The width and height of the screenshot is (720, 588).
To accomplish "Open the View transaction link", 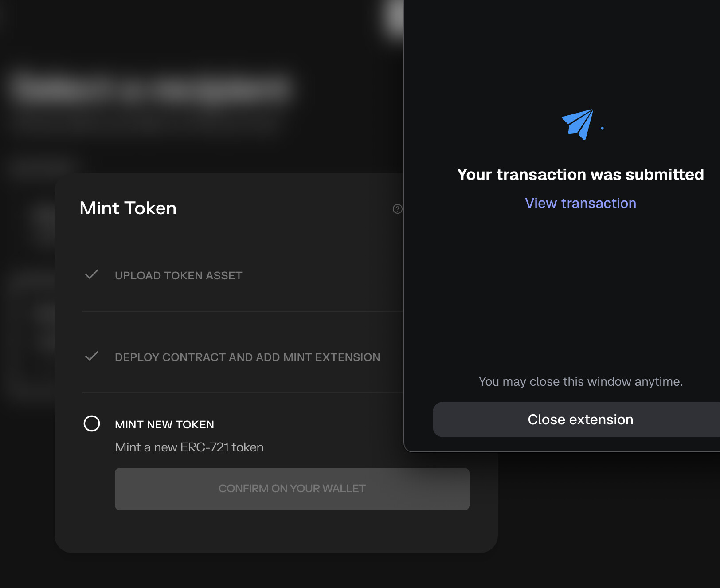I will [580, 203].
